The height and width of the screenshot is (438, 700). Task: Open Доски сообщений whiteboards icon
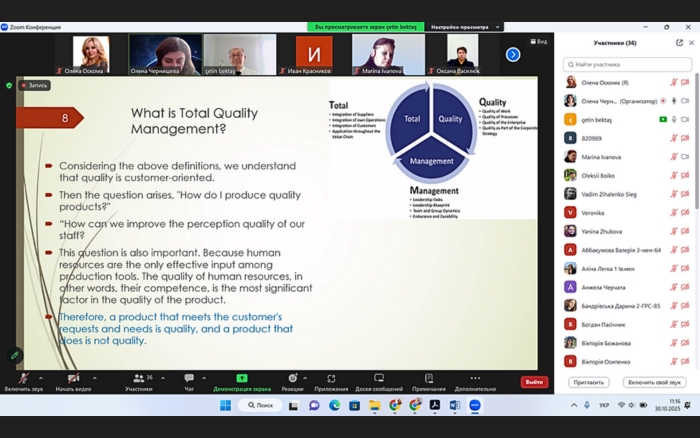point(379,379)
